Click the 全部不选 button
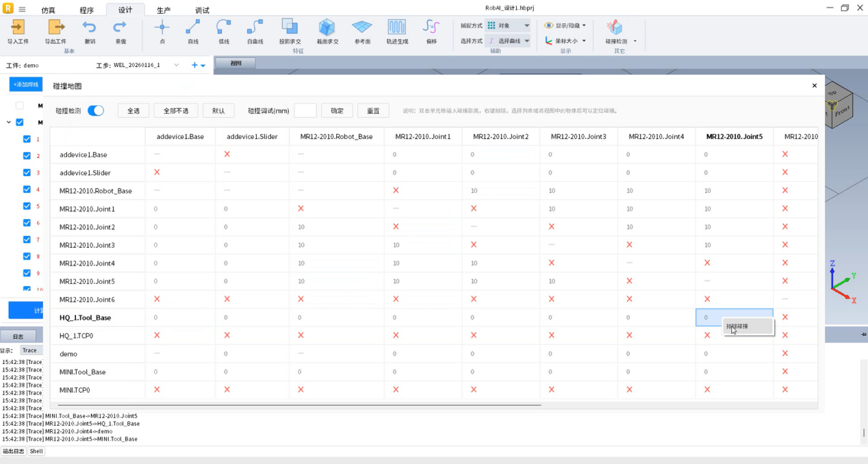Screen dimensions: 868x464 tap(176, 111)
